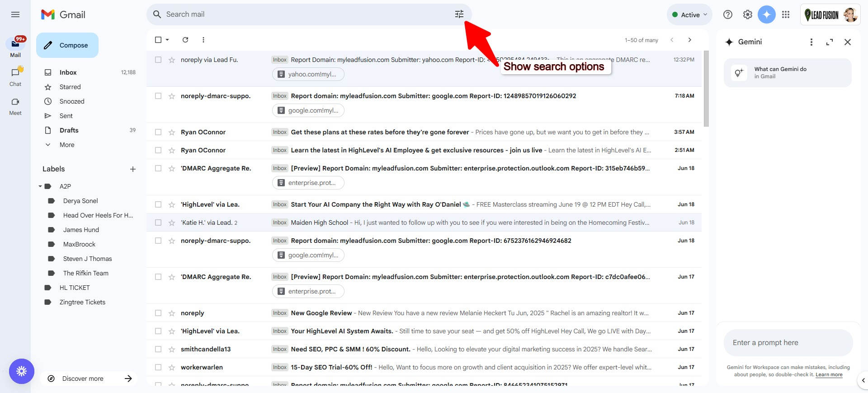The width and height of the screenshot is (868, 393).
Task: Open the Google apps grid
Action: tap(786, 14)
